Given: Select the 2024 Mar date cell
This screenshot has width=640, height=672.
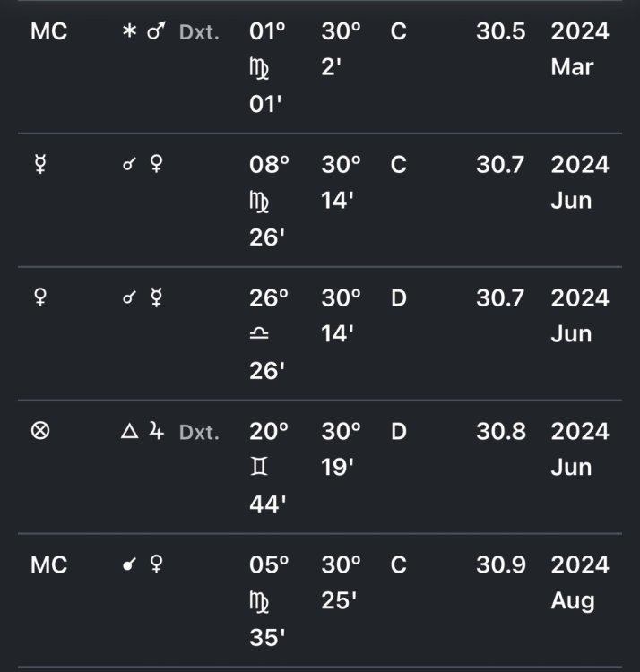Looking at the screenshot, I should 579,49.
